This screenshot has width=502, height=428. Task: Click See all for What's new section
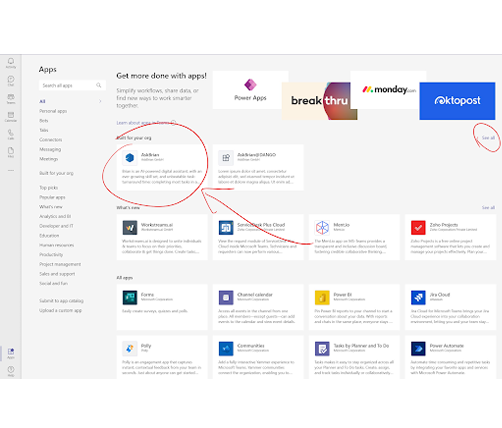(x=488, y=207)
